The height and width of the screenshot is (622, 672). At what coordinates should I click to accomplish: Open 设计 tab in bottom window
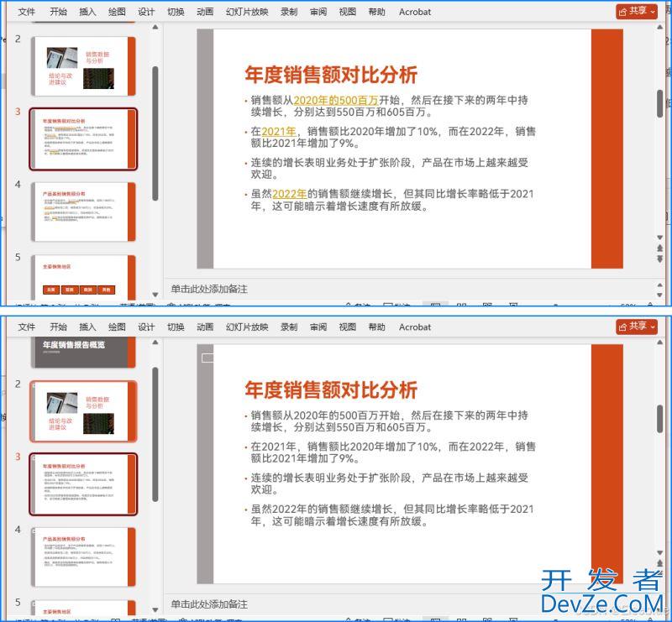[146, 327]
